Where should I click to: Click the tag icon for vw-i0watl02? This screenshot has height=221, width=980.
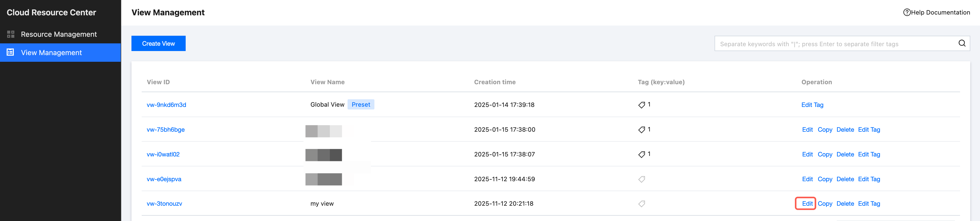coord(641,155)
